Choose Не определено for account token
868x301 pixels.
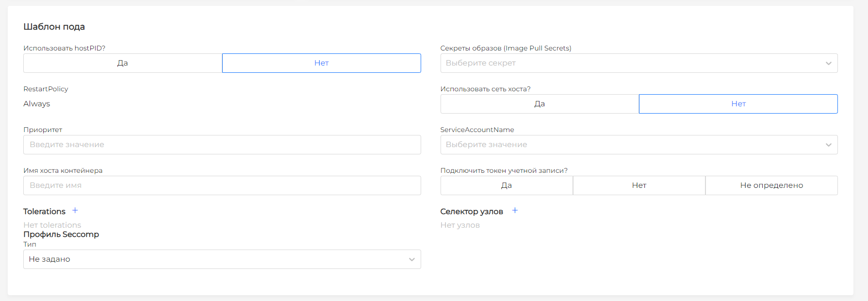point(771,185)
